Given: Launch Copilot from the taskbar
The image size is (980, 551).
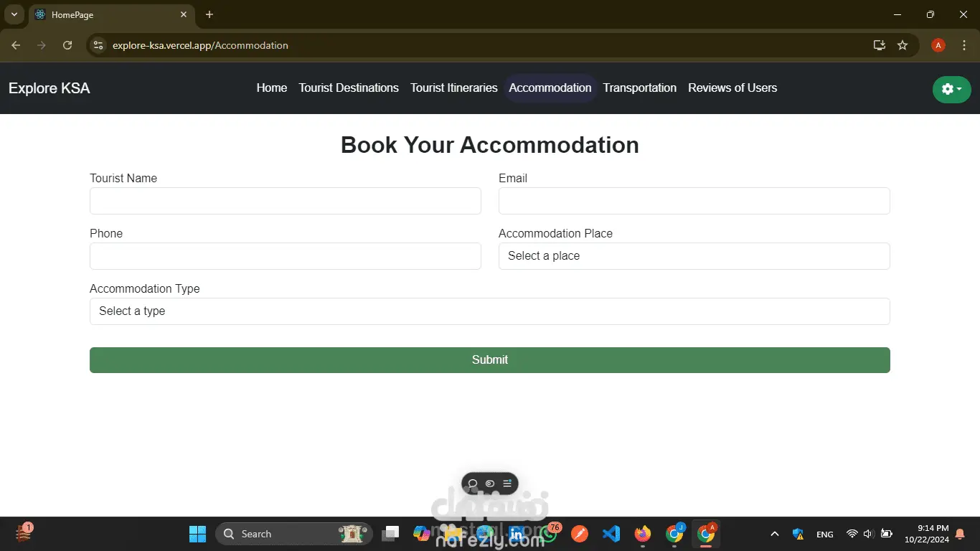Looking at the screenshot, I should pyautogui.click(x=422, y=534).
